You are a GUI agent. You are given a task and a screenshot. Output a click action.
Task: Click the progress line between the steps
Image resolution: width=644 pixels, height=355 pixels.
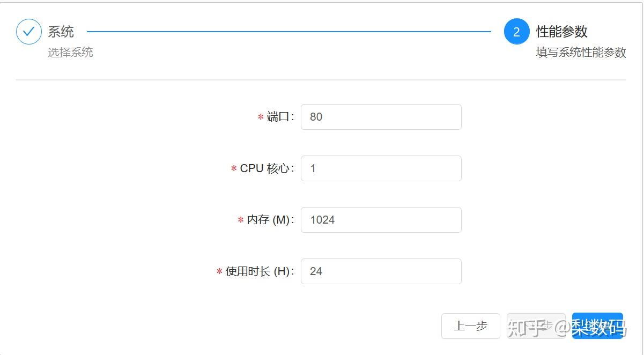click(288, 32)
